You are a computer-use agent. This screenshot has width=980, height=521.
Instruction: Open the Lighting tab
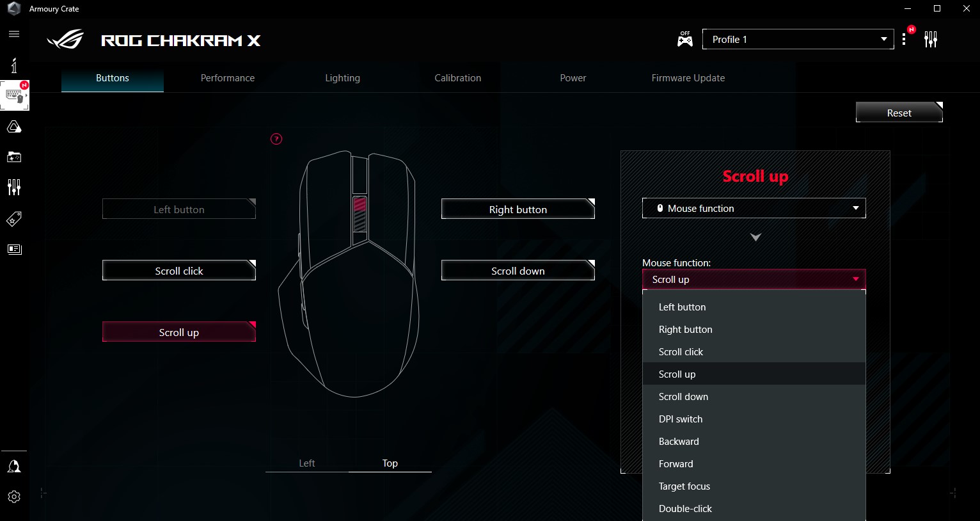(343, 78)
